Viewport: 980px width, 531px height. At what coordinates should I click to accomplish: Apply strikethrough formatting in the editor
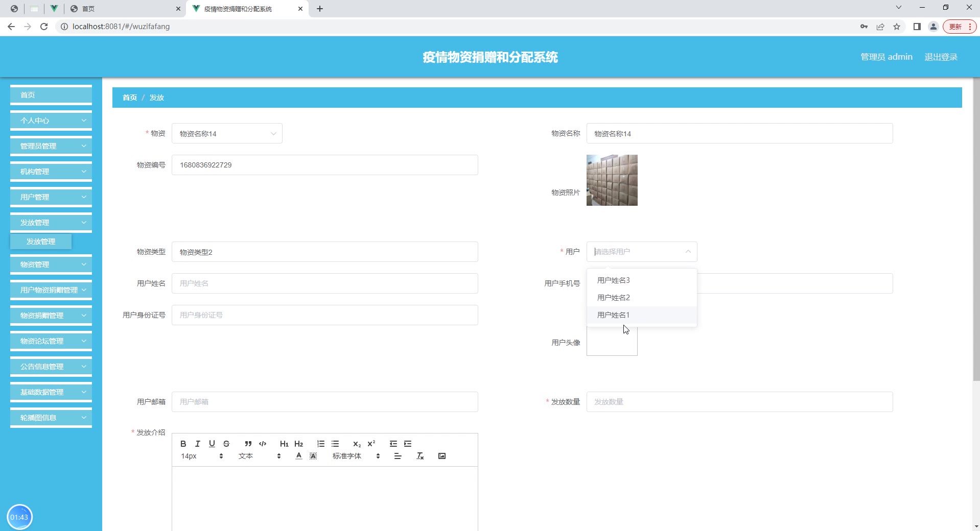pos(226,444)
